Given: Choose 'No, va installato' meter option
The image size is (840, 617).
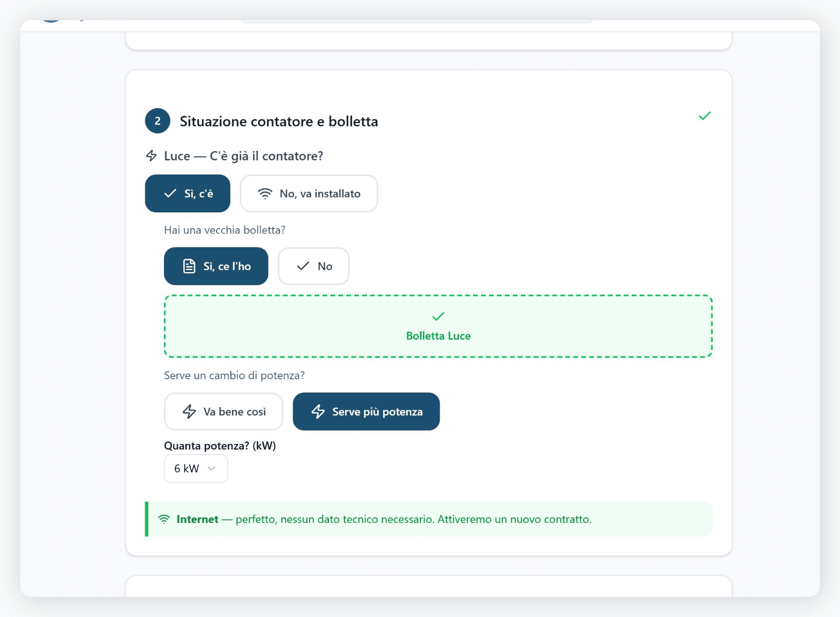Looking at the screenshot, I should tap(309, 194).
